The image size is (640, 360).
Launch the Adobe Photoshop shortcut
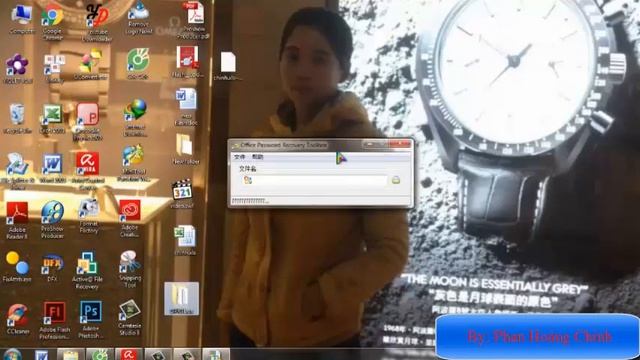coord(91,320)
